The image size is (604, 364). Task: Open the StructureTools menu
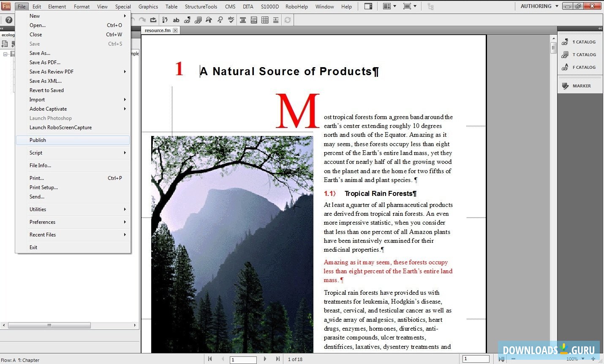pos(201,6)
